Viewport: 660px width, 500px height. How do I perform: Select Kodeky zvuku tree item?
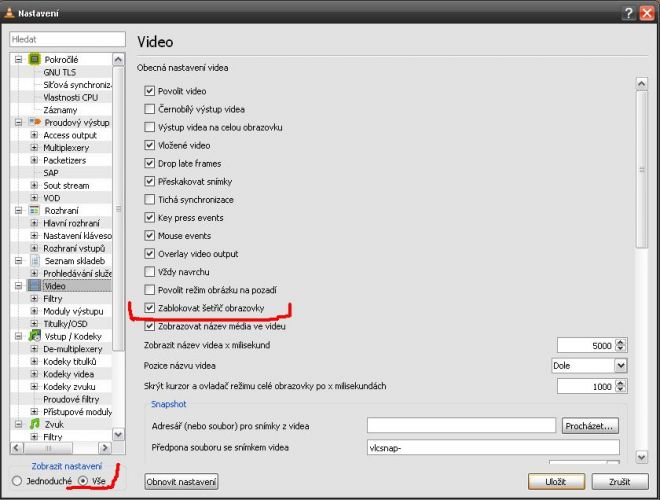click(69, 386)
